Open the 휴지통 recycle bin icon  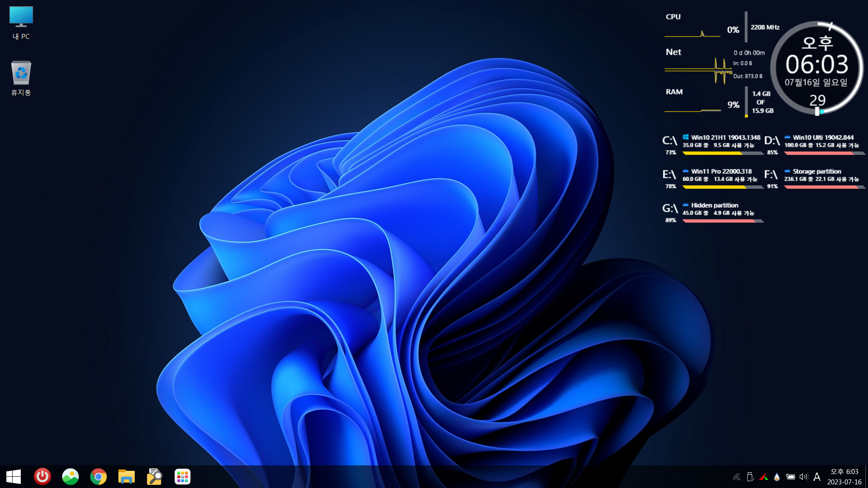point(21,78)
